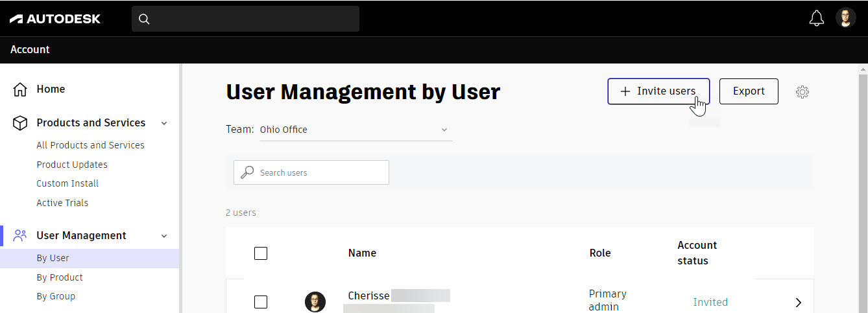Viewport: 868px width, 313px height.
Task: Click the Invite users button
Action: [x=658, y=91]
